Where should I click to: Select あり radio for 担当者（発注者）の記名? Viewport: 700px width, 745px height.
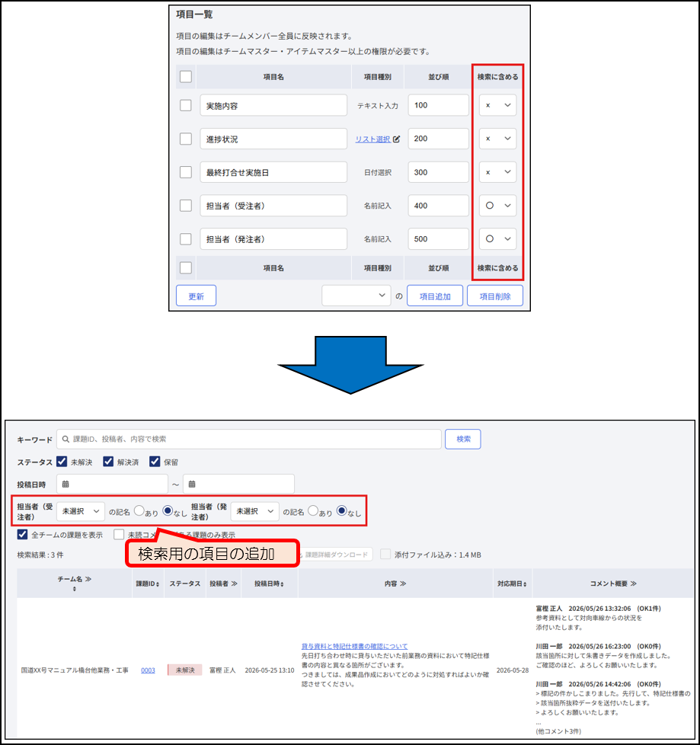313,511
